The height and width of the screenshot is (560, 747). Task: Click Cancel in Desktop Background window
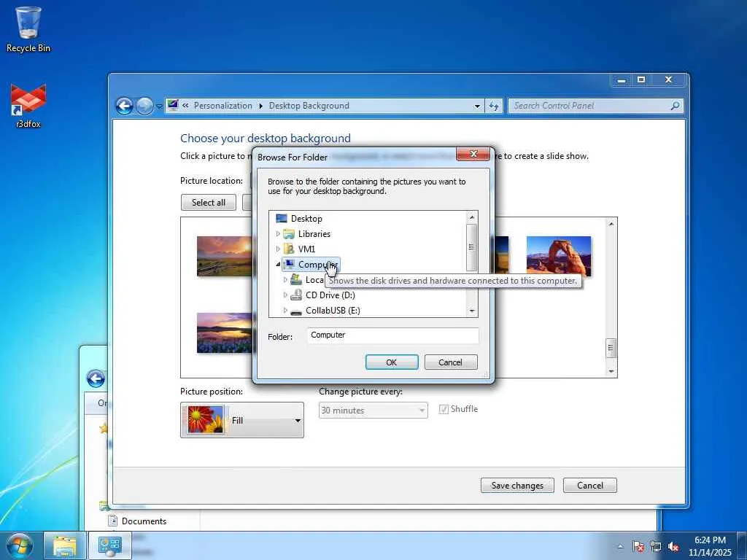589,485
